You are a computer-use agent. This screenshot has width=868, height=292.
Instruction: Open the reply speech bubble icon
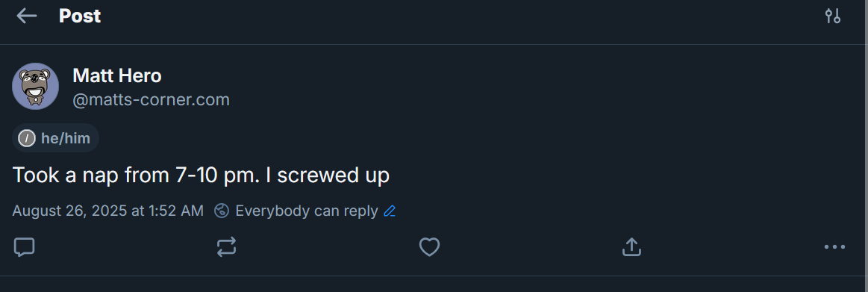point(24,247)
